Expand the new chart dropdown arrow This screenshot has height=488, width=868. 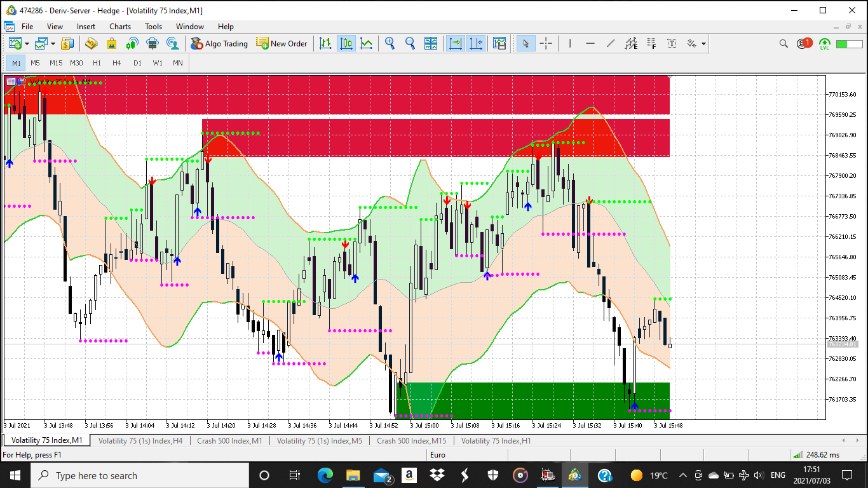coord(27,44)
